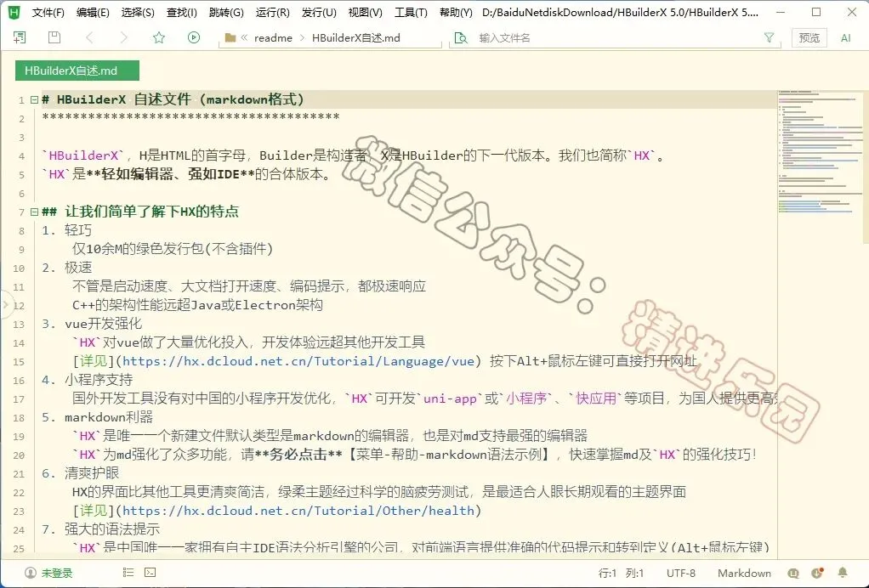Open the 文件(F) menu
Screen dimensions: 869x588
point(48,12)
